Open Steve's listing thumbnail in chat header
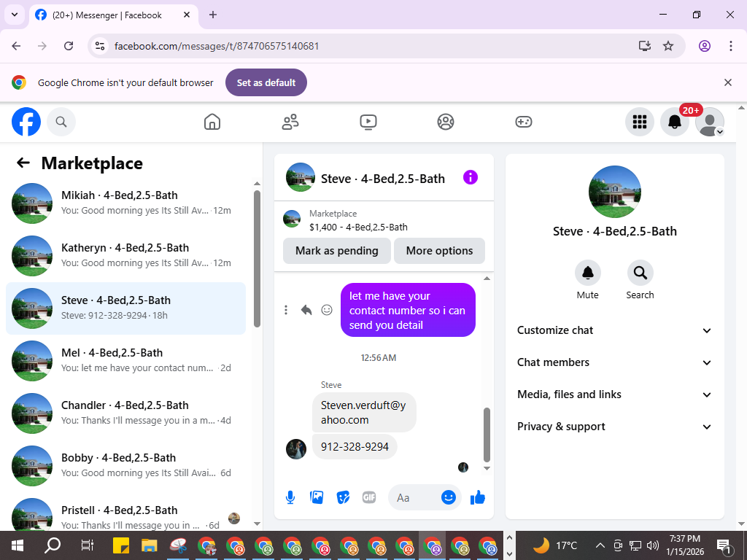The image size is (747, 560). [300, 178]
